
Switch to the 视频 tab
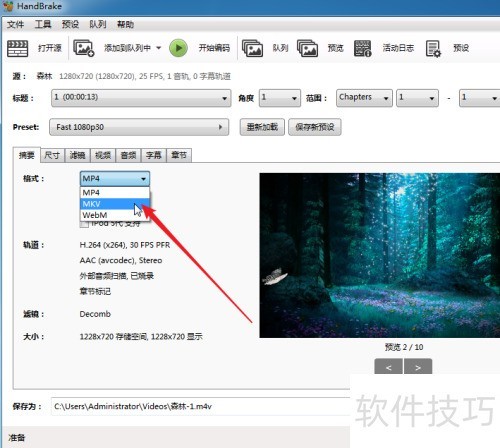tap(103, 155)
